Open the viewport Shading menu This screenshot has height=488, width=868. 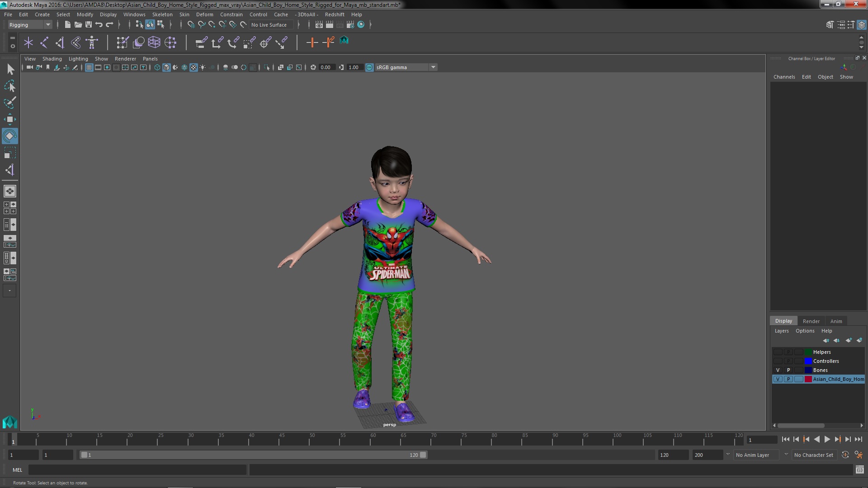(x=52, y=59)
